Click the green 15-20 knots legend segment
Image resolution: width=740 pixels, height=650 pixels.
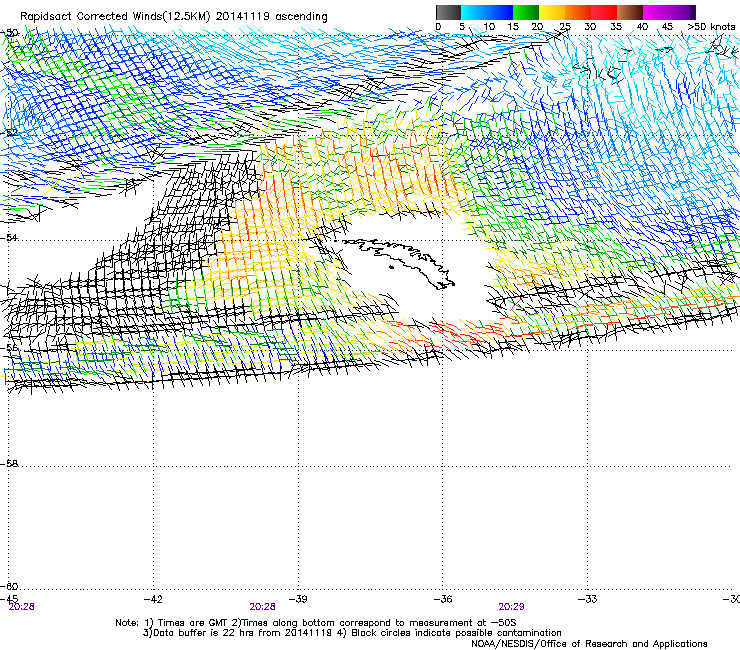click(526, 12)
